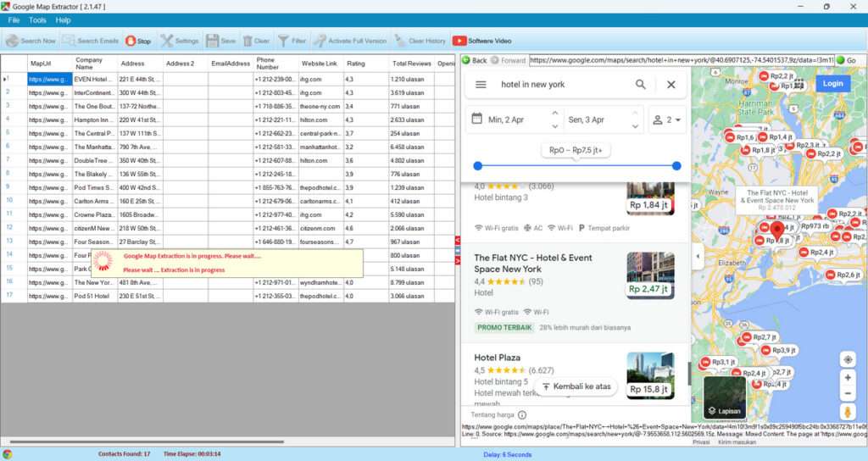Click the Rp973 rb map price marker
This screenshot has height=461, width=868.
point(815,225)
